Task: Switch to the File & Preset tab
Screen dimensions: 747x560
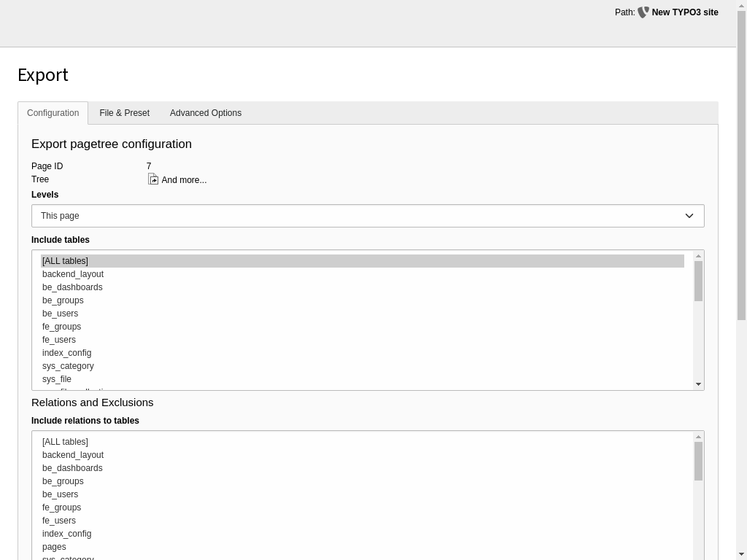Action: click(124, 113)
